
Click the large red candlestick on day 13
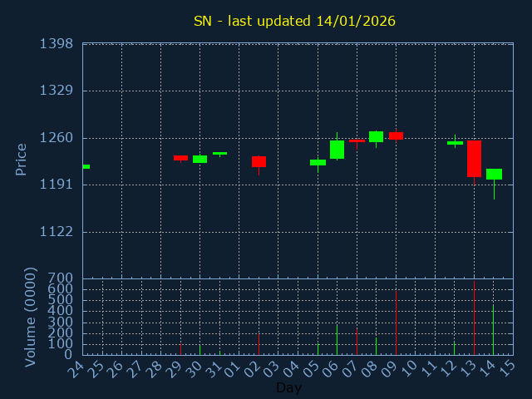click(474, 158)
